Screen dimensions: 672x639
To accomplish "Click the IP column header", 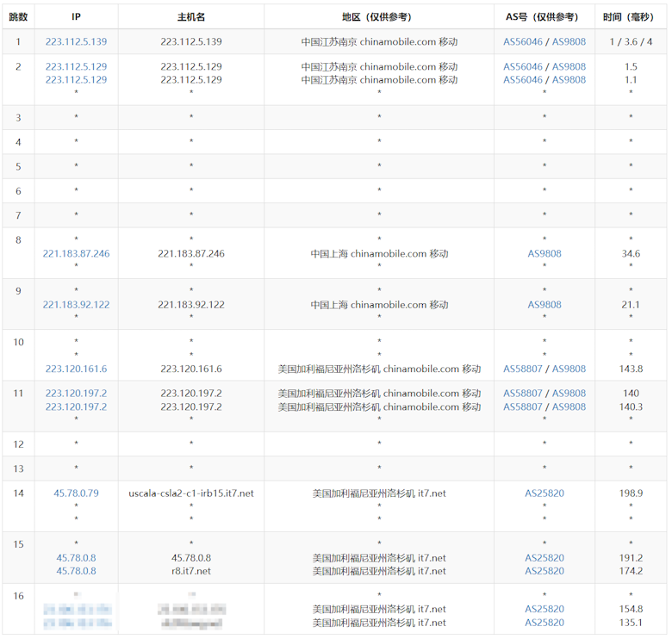I will tap(77, 16).
